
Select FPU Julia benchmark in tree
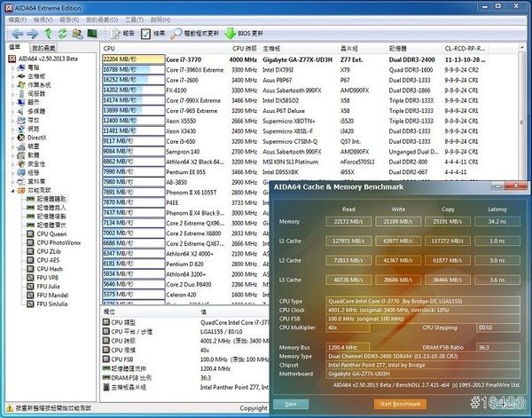coord(50,286)
